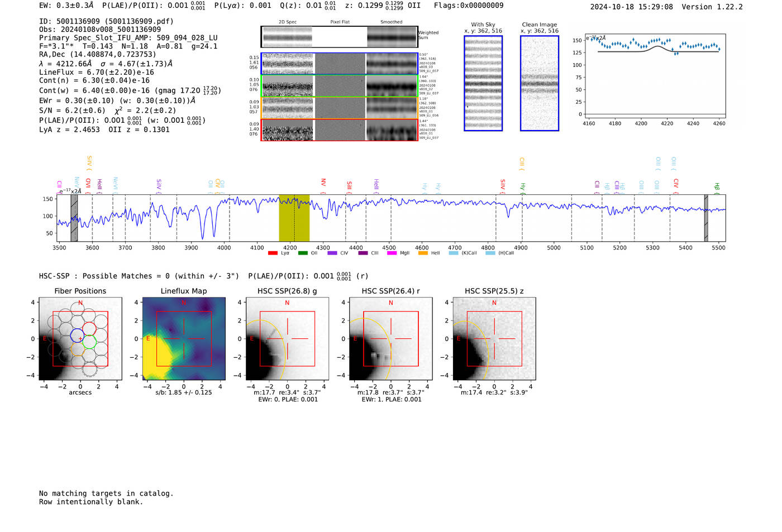The image size is (782, 532).
Task: Select the blue-bordered fiber spectrum row
Action: 340,64
